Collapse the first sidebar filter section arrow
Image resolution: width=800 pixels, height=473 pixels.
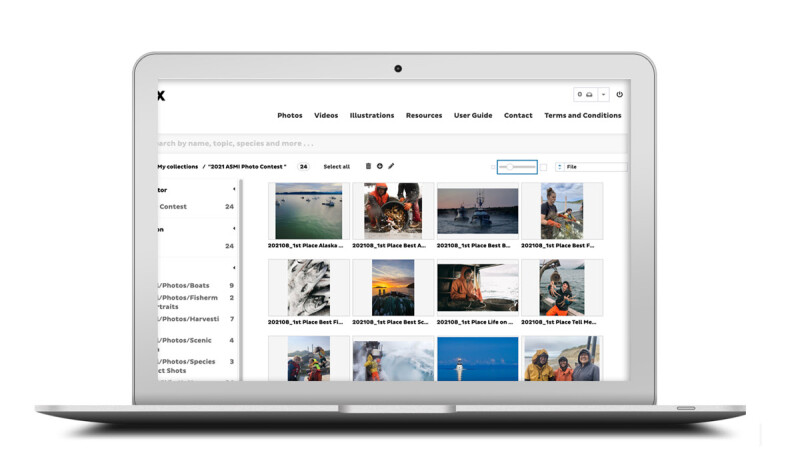[234, 189]
